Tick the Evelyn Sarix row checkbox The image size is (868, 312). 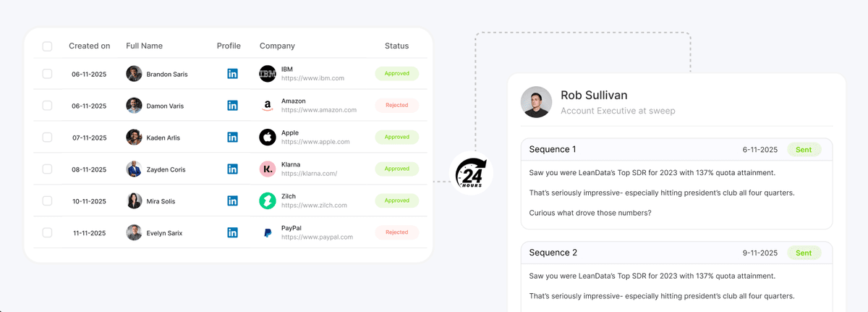point(47,233)
